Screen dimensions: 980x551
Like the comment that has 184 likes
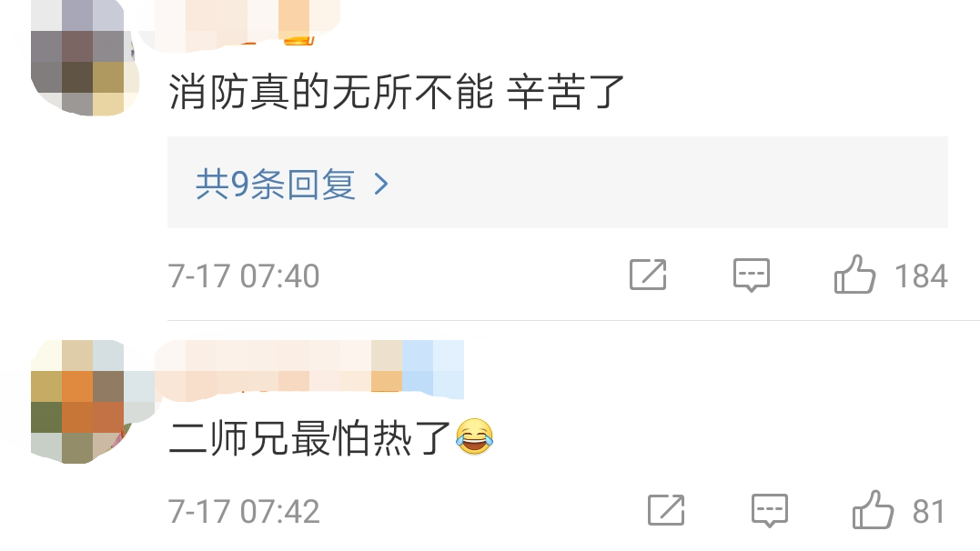click(x=854, y=275)
